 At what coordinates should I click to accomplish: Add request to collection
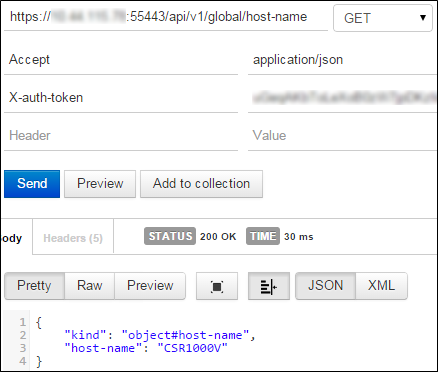click(201, 184)
